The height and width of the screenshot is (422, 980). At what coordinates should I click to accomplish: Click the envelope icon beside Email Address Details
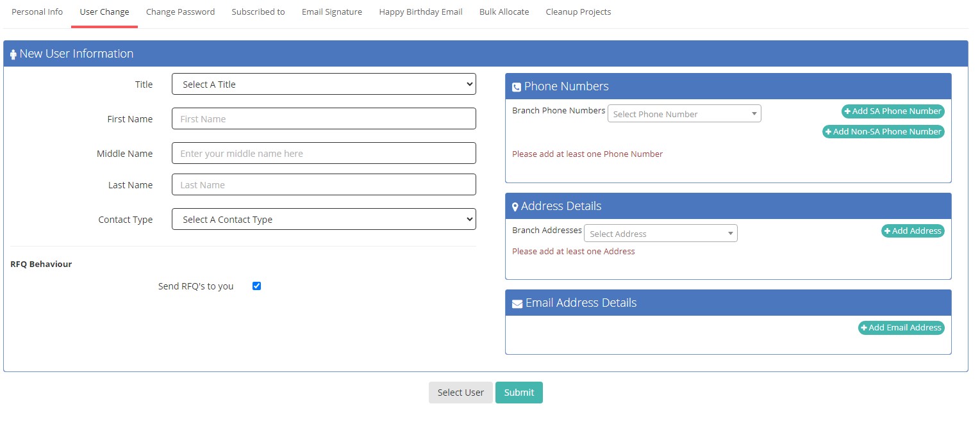click(x=517, y=304)
